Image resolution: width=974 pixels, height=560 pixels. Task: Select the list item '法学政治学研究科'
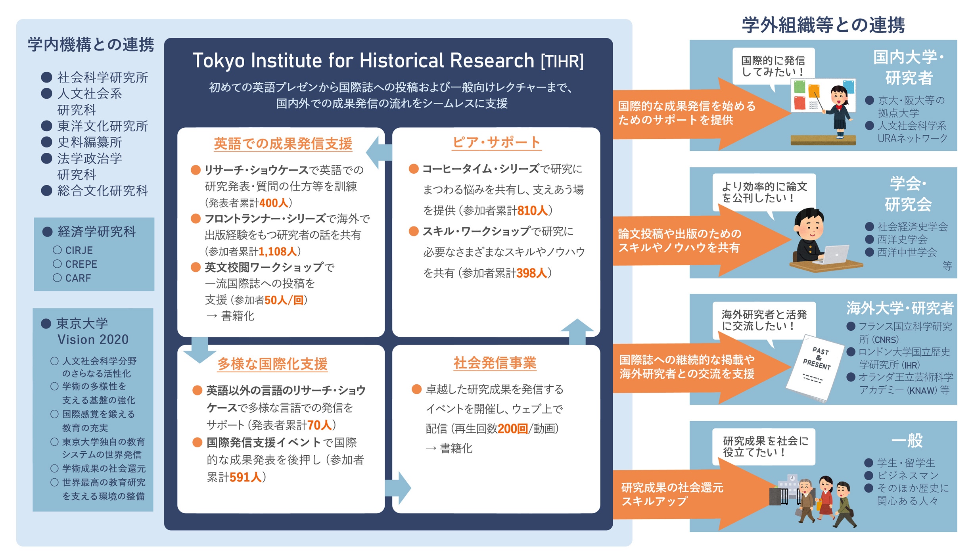tap(82, 167)
